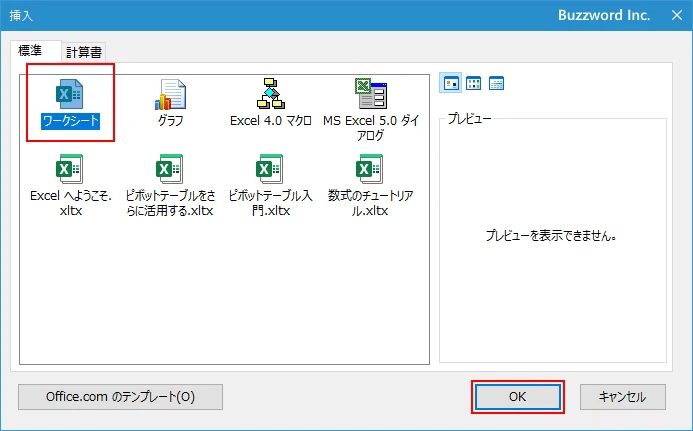Click the キャンセル button
Image resolution: width=693 pixels, height=431 pixels.
(x=622, y=397)
